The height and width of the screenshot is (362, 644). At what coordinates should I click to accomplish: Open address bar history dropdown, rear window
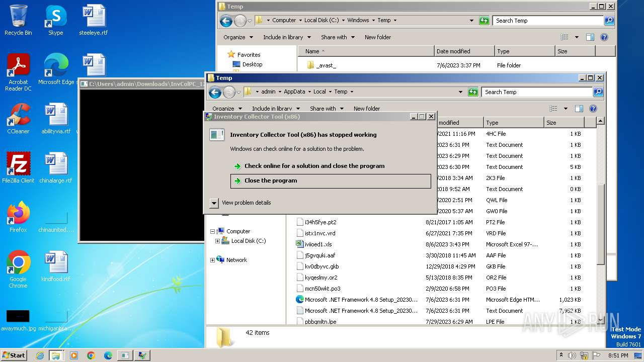471,21
